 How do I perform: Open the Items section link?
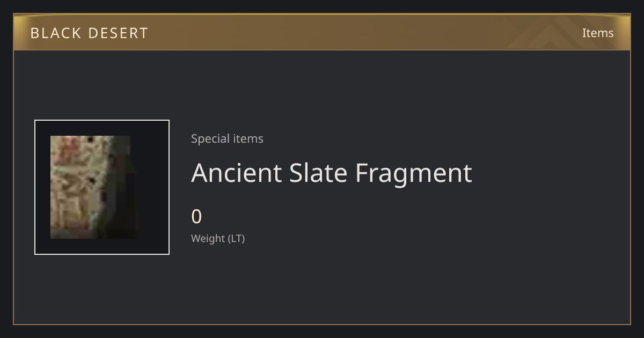click(x=598, y=33)
